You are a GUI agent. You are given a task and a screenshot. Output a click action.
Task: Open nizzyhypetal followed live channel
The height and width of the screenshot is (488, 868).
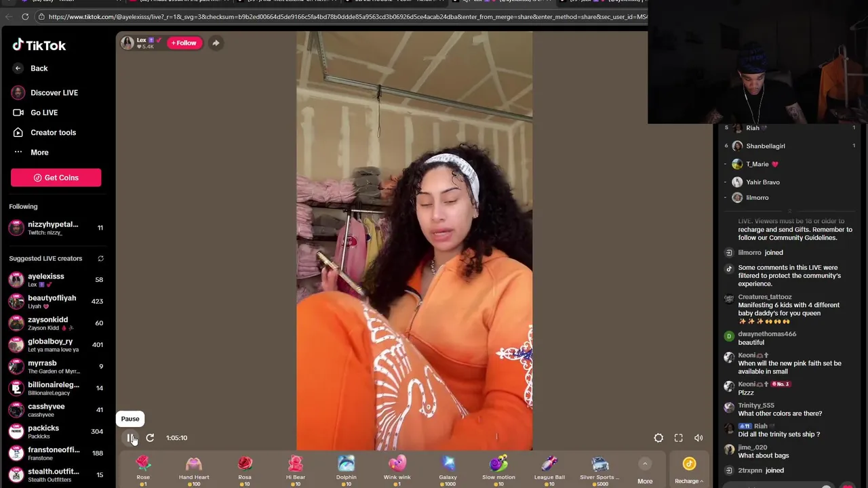tap(56, 228)
